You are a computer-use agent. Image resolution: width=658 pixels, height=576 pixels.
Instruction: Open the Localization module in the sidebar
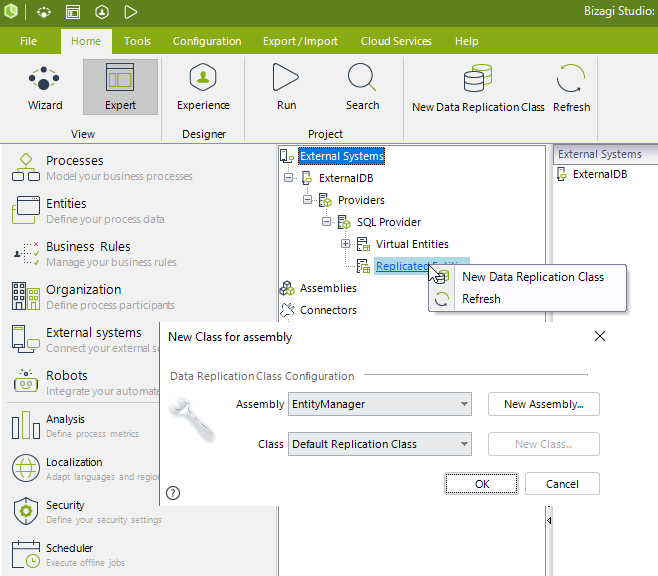pos(84,469)
